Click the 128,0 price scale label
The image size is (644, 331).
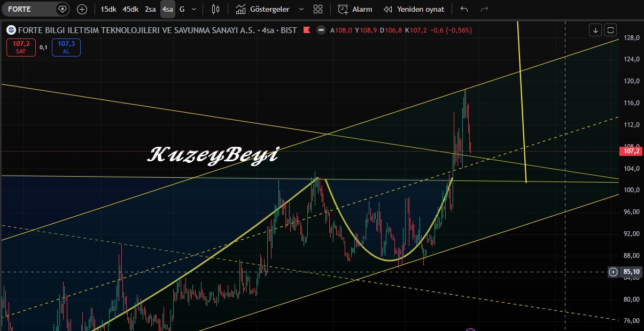coord(631,38)
